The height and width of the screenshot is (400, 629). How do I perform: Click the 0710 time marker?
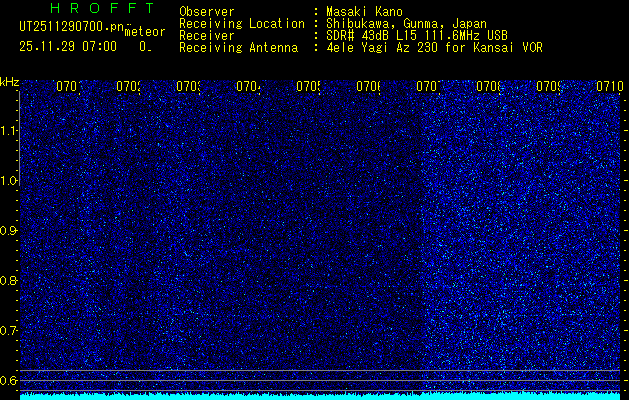tap(609, 86)
